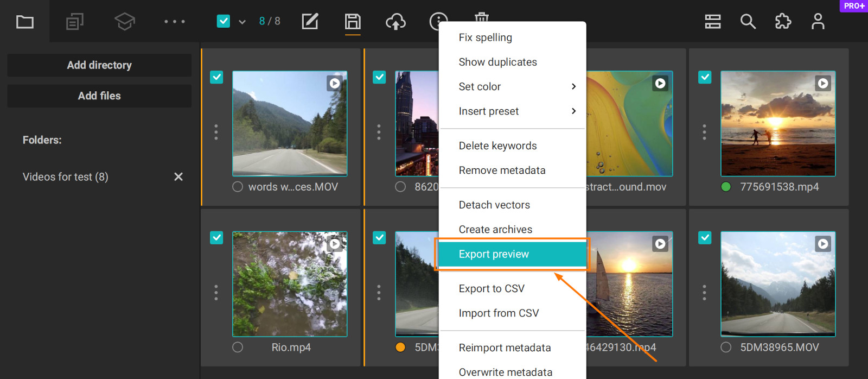Choose Export to CSV from the menu
Image resolution: width=868 pixels, height=379 pixels.
[x=512, y=288]
